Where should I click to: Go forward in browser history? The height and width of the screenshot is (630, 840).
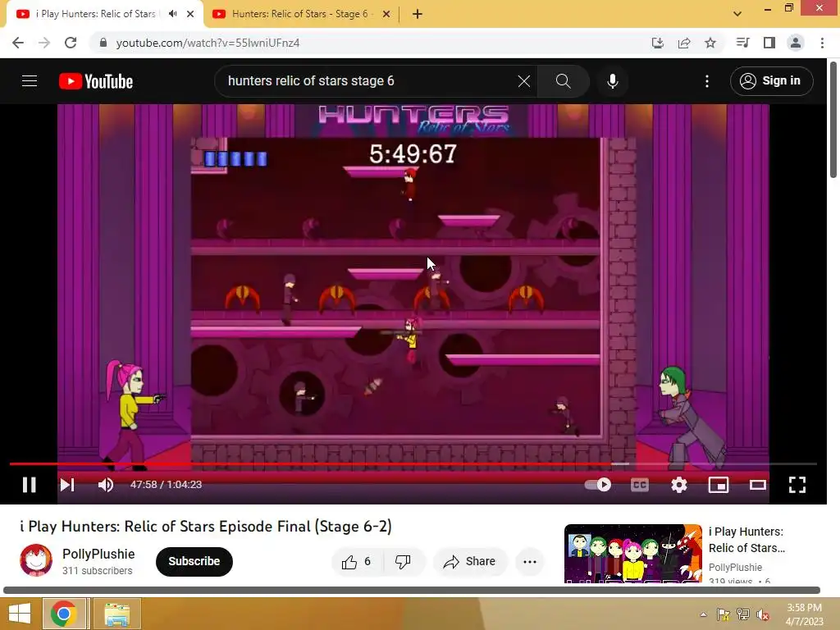44,43
